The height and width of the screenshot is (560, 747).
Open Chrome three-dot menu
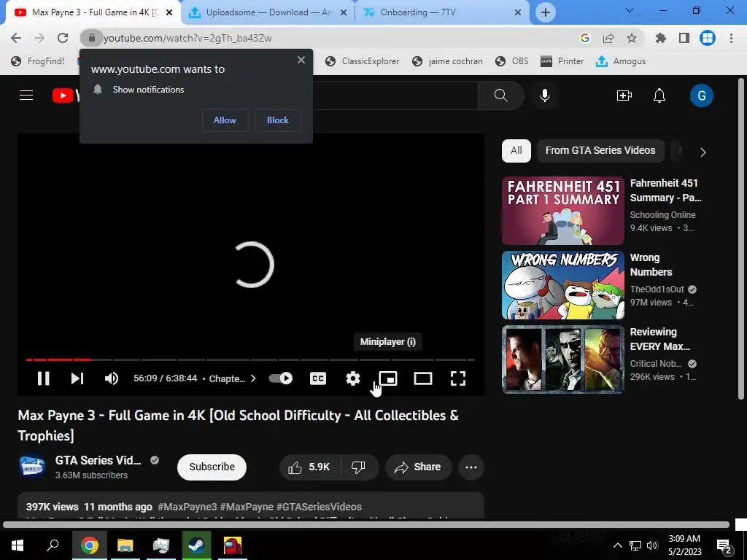(x=731, y=38)
